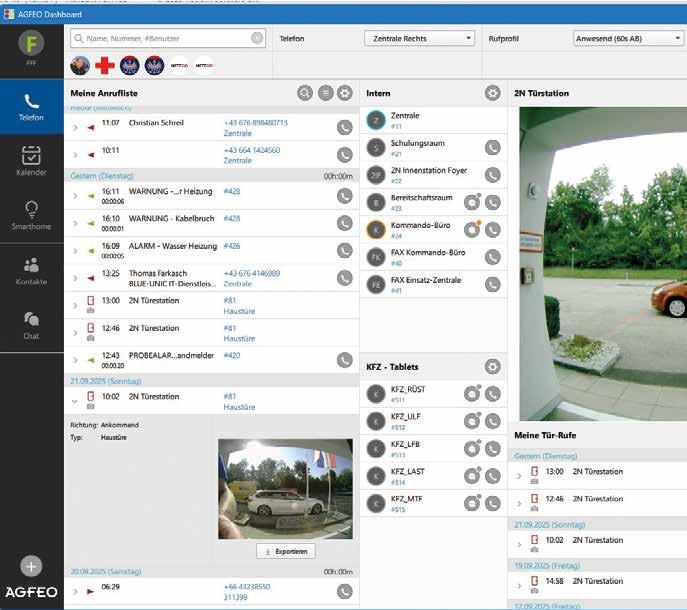
Task: Expand the Christian Schreil call entry
Action: click(x=75, y=128)
